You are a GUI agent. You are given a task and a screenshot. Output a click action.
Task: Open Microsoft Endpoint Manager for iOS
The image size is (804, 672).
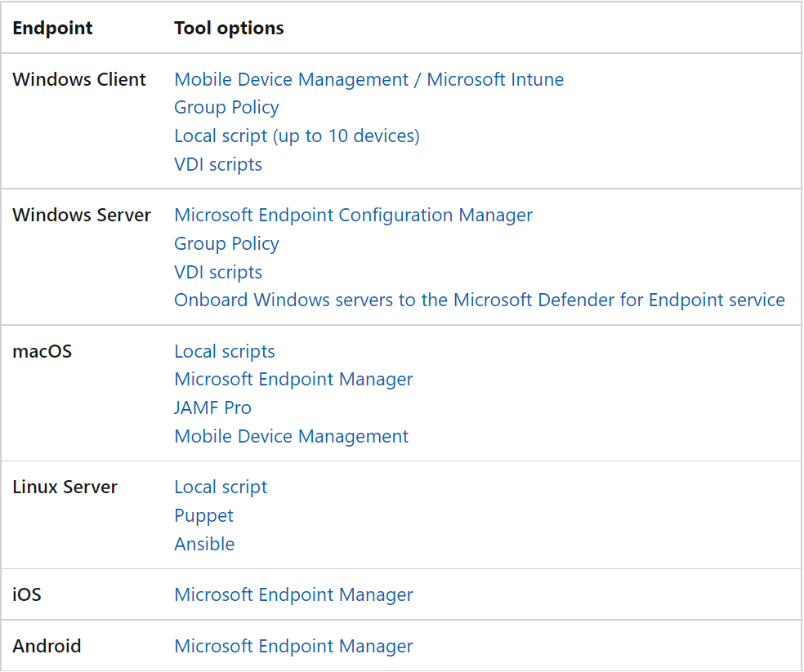[x=293, y=594]
